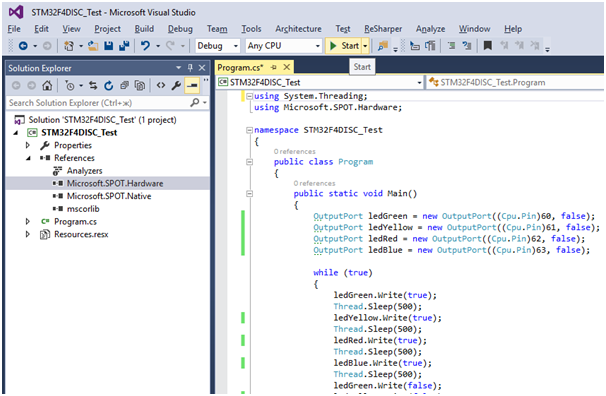Toggle Show All Files in Solution Explorer
Image resolution: width=606 pixels, height=396 pixels.
point(140,85)
